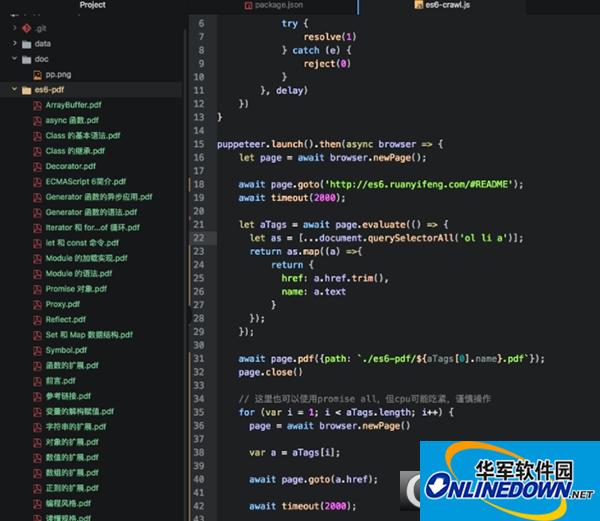600x521 pixels.
Task: Click the 'for (var i = 1;' loop line
Action: coord(346,412)
